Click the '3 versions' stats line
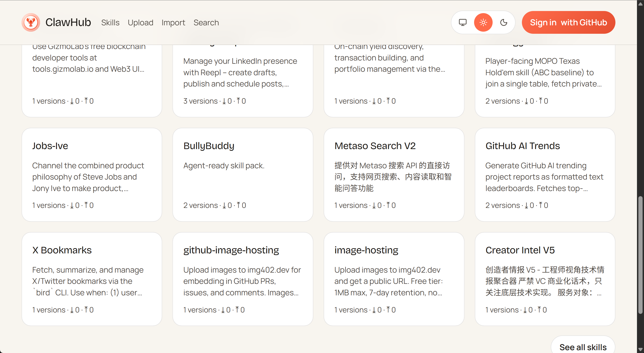The width and height of the screenshot is (644, 353). coord(214,101)
